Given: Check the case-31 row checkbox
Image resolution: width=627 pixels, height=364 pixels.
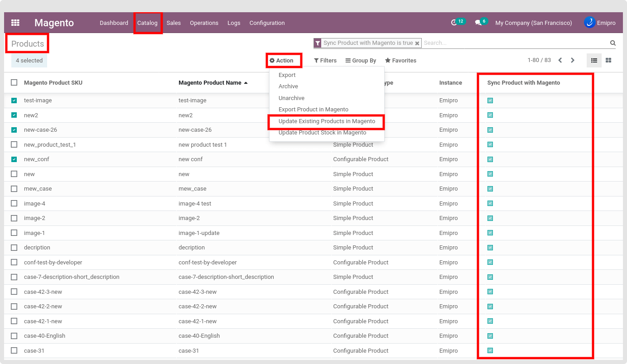Looking at the screenshot, I should 14,350.
